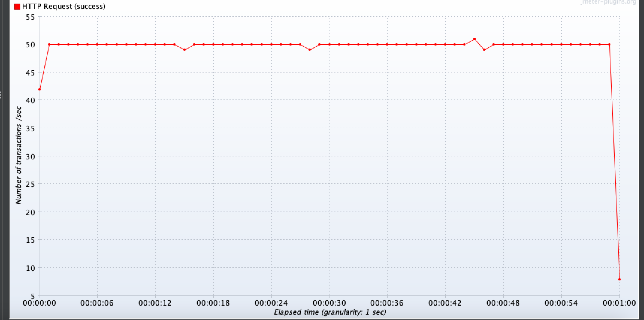Select the peak data point at 51 transactions
This screenshot has height=320, width=644.
tap(474, 39)
